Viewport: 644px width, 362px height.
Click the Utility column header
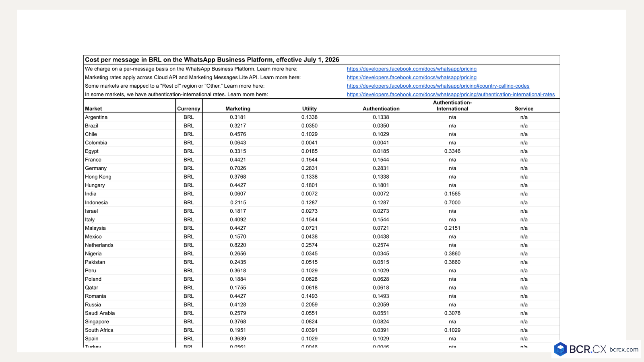pos(310,109)
